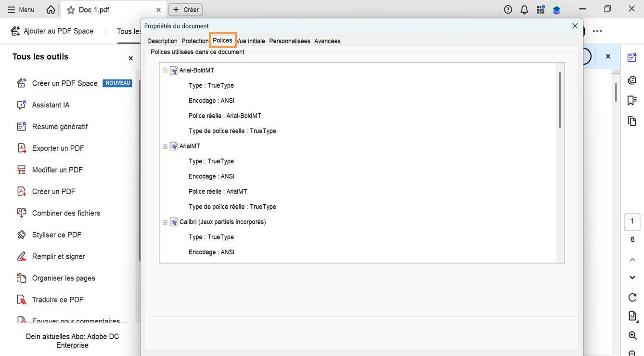Open the Menu hamburger button
The image size is (644, 356).
(x=21, y=10)
